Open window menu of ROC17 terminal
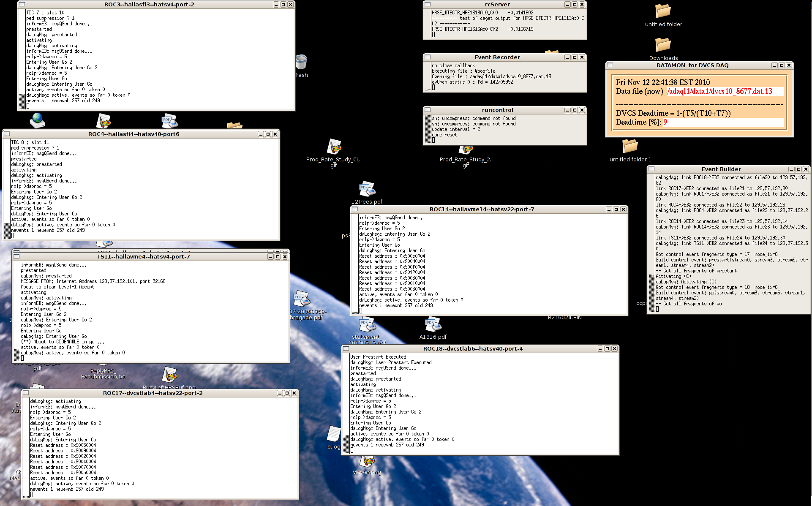 point(26,393)
